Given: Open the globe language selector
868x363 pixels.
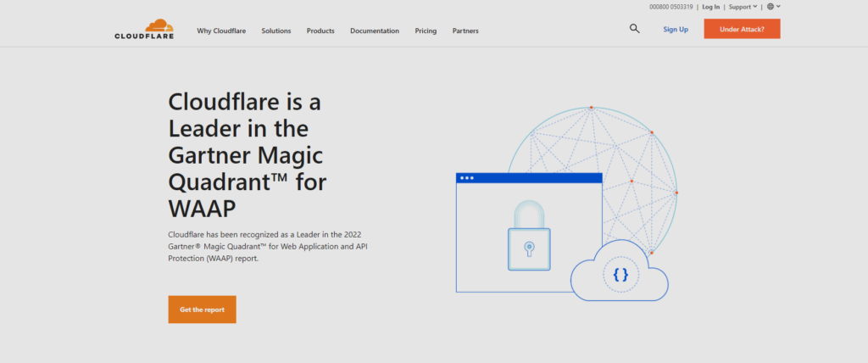Looking at the screenshot, I should coord(773,7).
